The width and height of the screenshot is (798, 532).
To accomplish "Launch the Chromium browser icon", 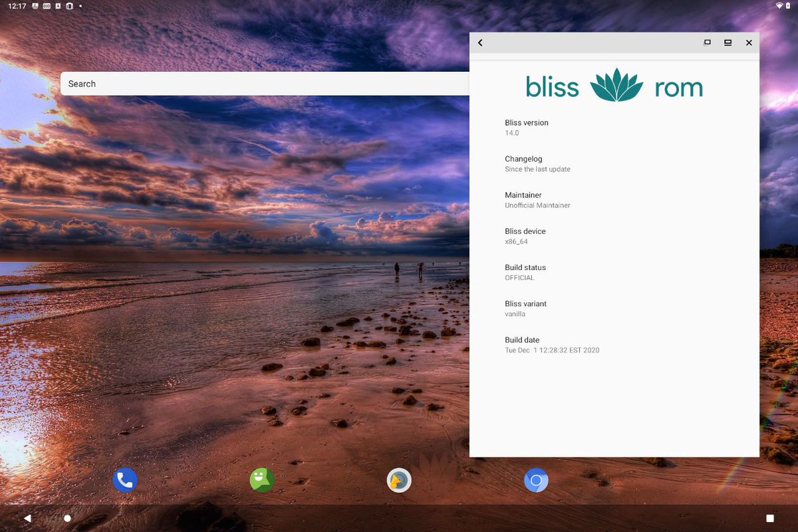I will [536, 480].
